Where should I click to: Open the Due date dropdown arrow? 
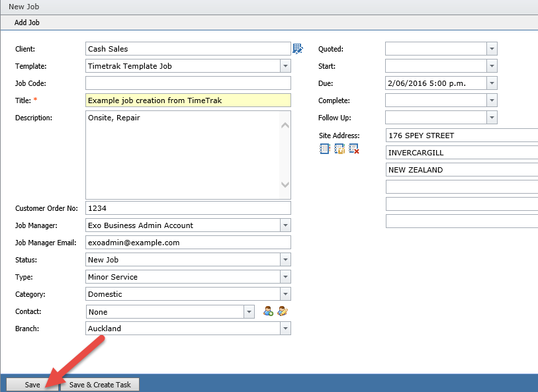[x=492, y=83]
